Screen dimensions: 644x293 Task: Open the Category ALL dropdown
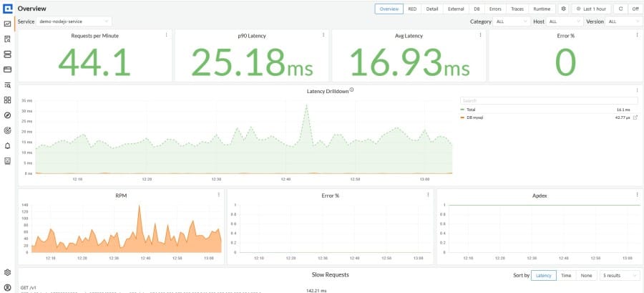(512, 21)
